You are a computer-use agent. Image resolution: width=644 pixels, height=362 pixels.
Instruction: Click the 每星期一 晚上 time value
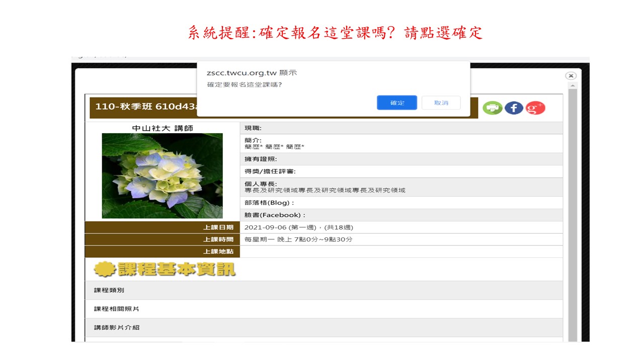tap(298, 239)
